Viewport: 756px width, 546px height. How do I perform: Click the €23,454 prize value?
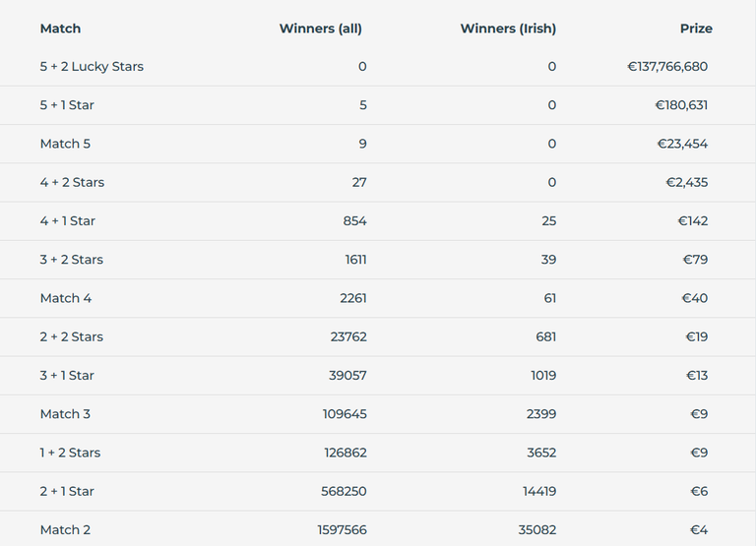[x=682, y=144]
